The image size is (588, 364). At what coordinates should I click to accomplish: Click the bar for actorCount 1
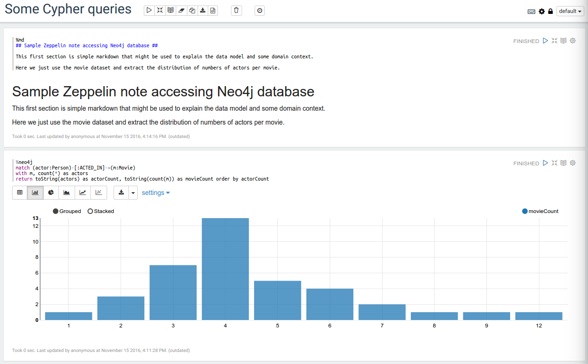69,316
